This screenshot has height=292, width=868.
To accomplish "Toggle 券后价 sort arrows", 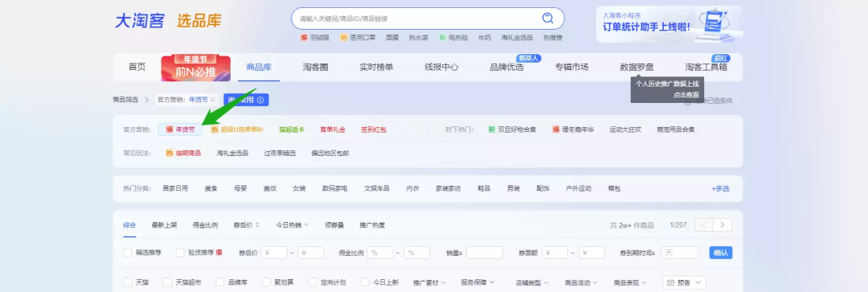I will [256, 225].
